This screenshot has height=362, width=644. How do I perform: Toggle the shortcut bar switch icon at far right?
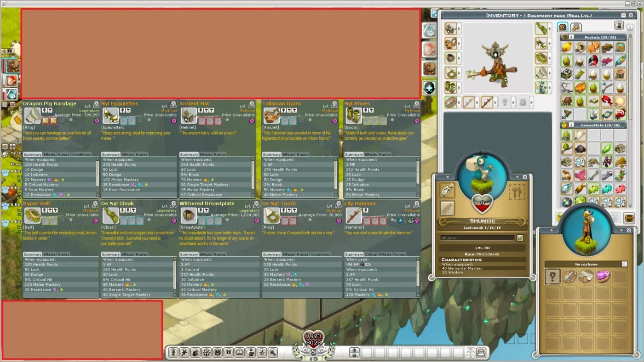click(481, 353)
